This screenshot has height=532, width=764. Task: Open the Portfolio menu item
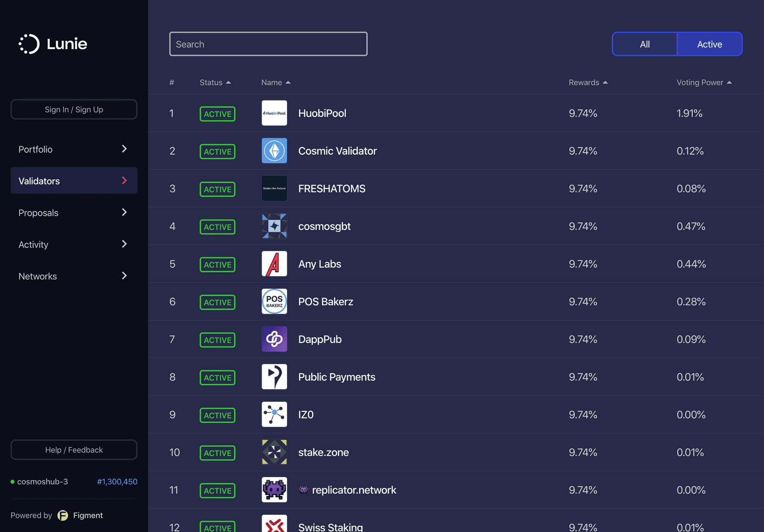pos(74,149)
